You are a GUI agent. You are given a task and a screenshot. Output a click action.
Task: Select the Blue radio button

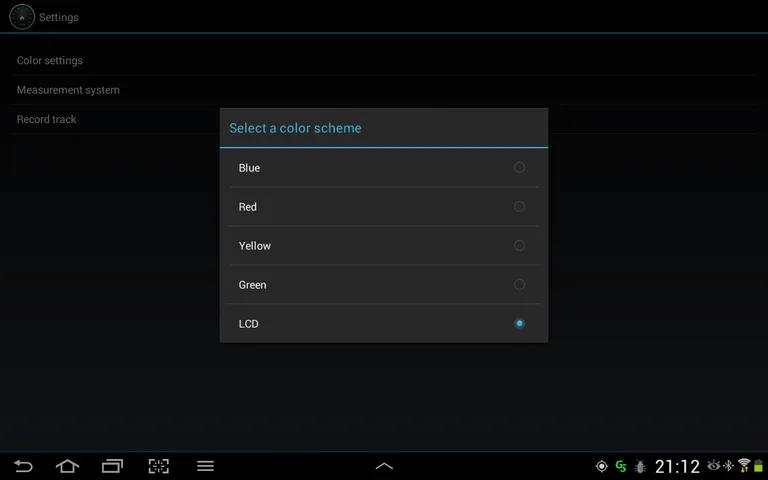tap(519, 168)
